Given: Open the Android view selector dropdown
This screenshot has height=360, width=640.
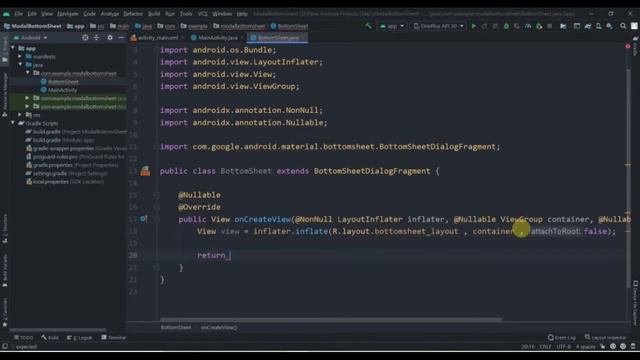Looking at the screenshot, I should pos(31,38).
